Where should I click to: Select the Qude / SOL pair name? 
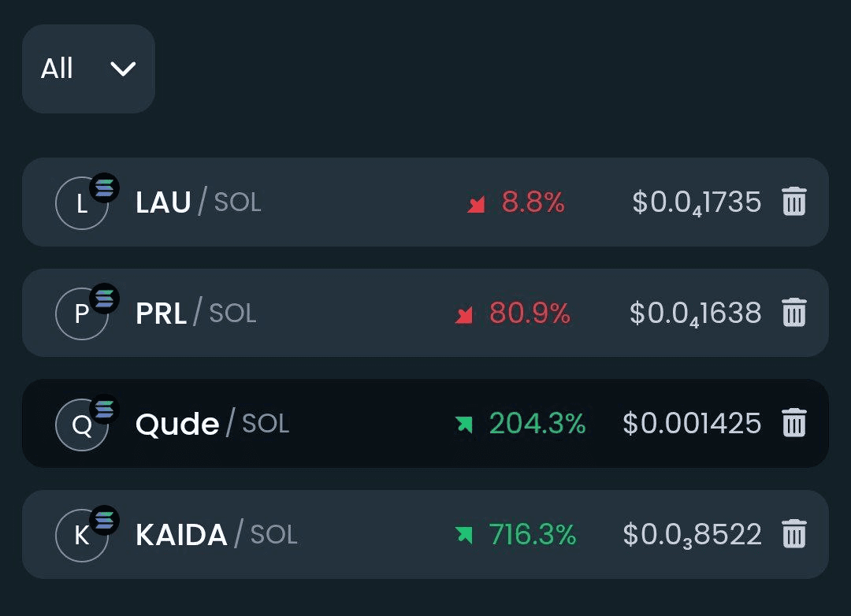(x=212, y=424)
